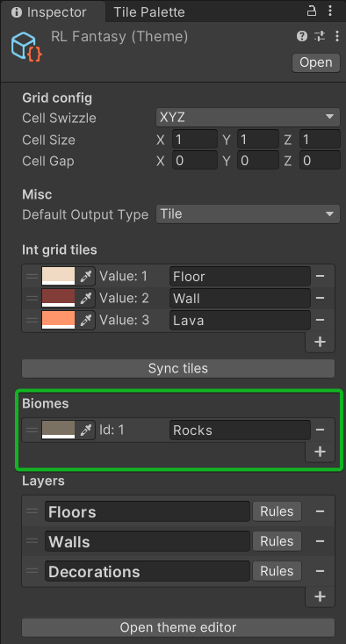The width and height of the screenshot is (346, 644).
Task: Pick color with Floor row eyedropper
Action: point(85,277)
